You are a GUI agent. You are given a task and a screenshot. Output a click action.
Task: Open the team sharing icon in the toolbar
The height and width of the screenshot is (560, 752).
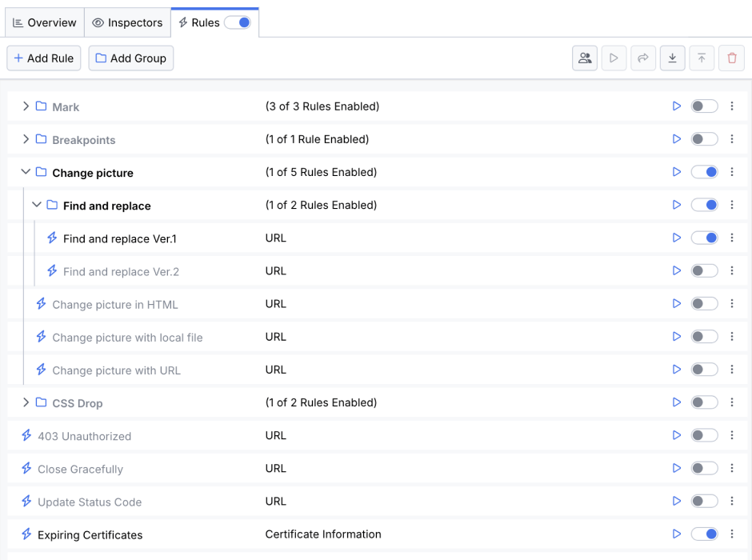pos(584,58)
